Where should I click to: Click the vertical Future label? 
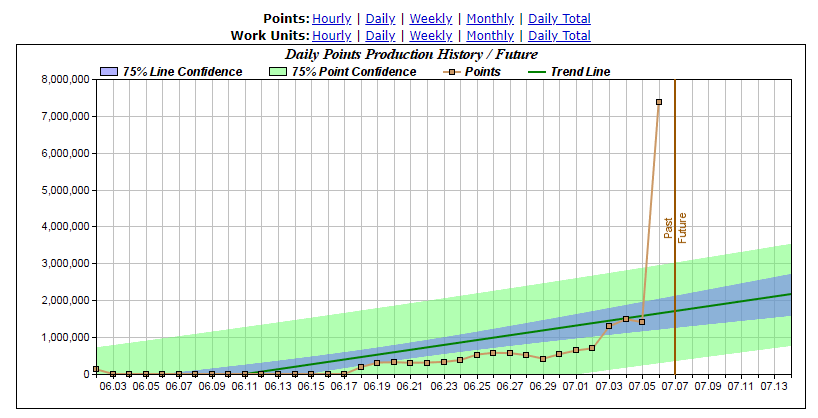click(x=682, y=228)
